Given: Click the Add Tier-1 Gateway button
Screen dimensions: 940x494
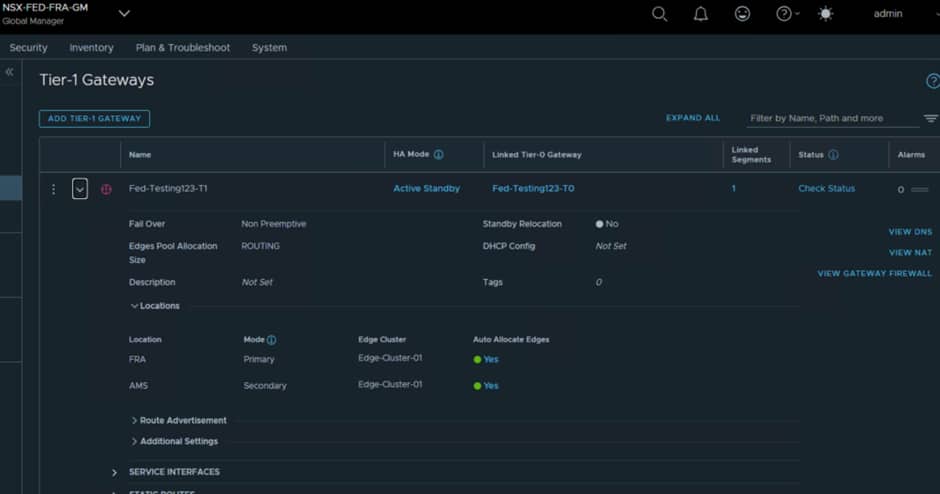Looking at the screenshot, I should [94, 118].
